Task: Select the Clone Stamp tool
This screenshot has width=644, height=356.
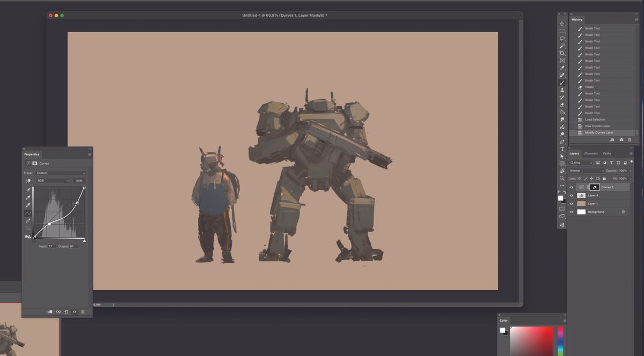Action: coord(562,90)
